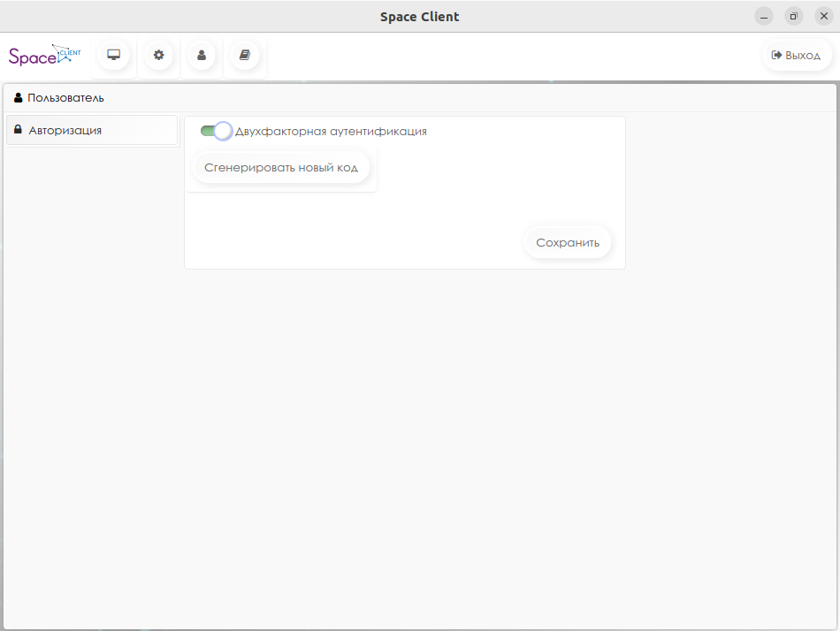
Task: Click the Пользователь panel header
Action: (65, 97)
